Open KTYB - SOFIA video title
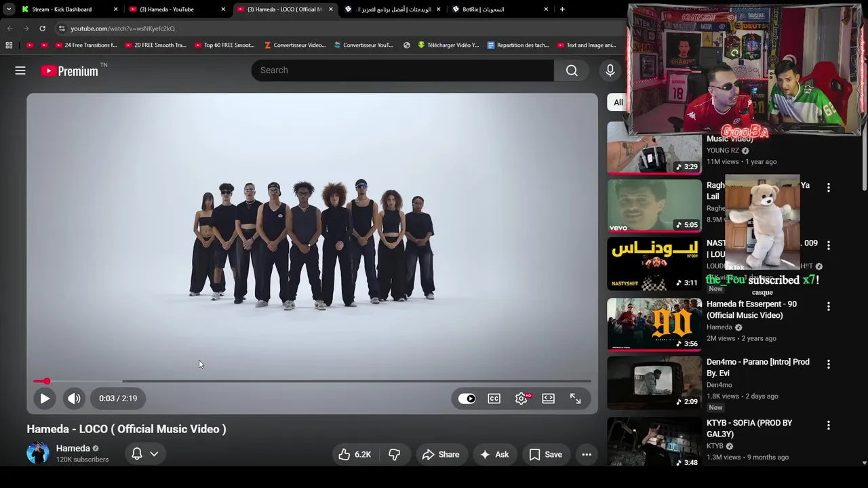 (x=749, y=428)
